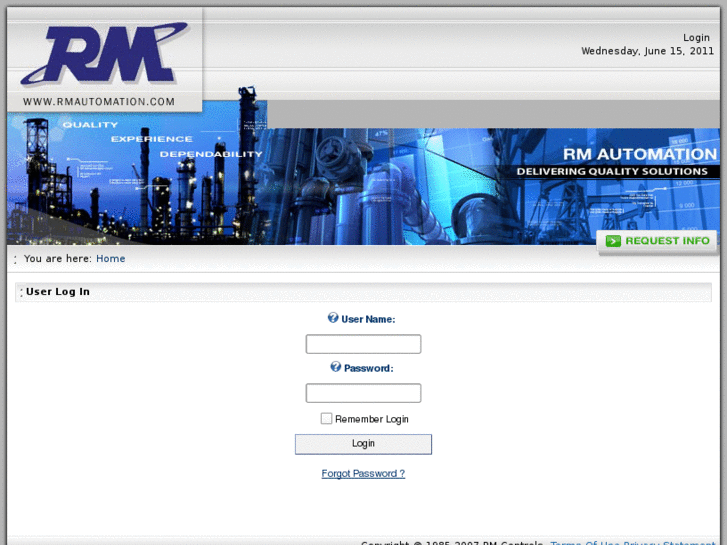Open the Privacy Statement link
This screenshot has height=545, width=727.
point(669,543)
